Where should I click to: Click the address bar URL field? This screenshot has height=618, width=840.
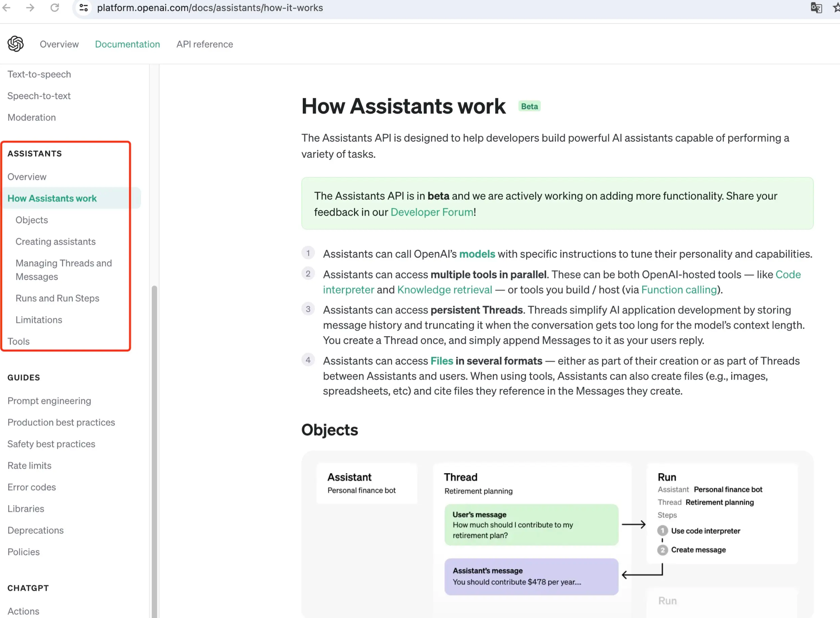click(x=210, y=8)
